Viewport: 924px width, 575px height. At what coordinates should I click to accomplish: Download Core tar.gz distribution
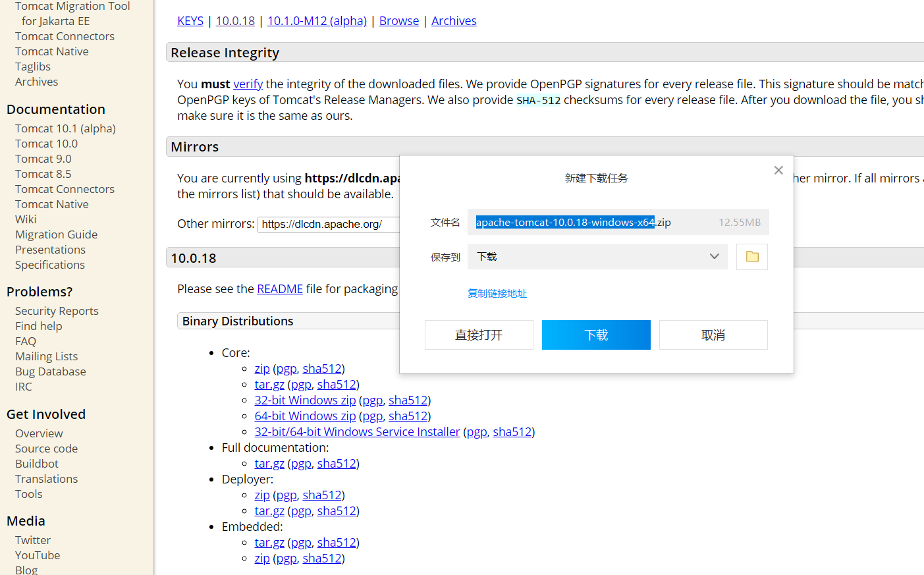269,384
